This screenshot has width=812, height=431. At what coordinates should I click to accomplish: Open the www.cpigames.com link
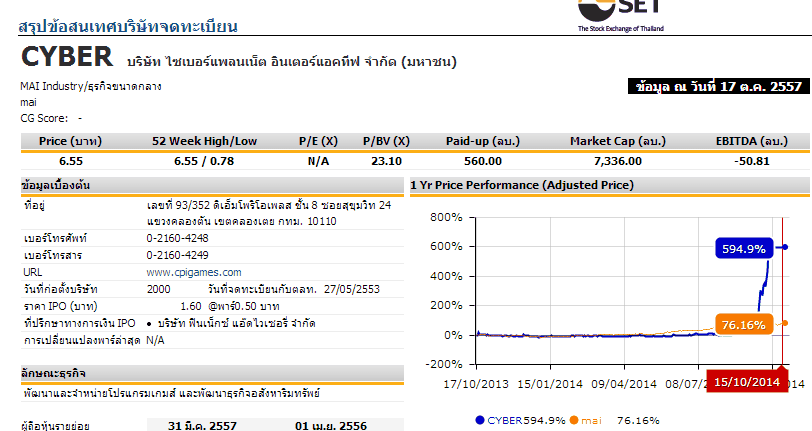coord(194,272)
